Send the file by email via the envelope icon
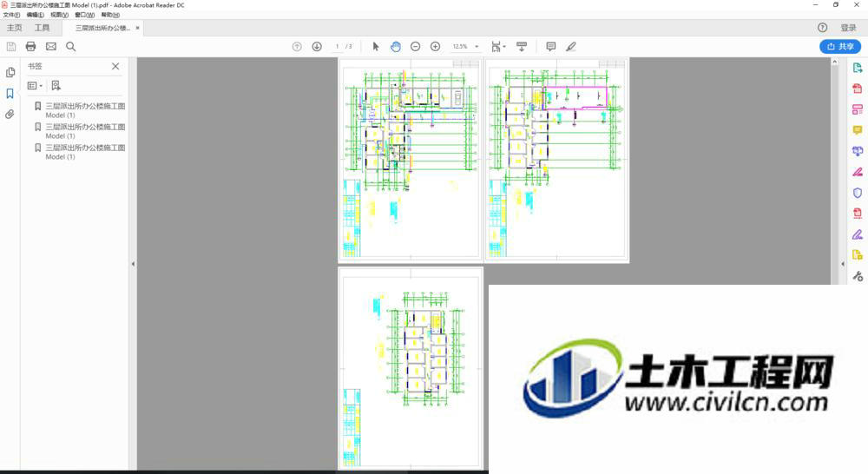 (51, 47)
